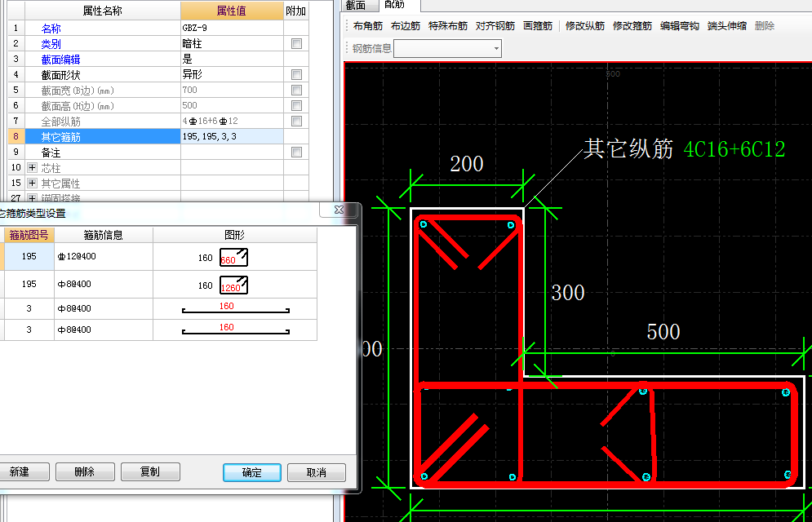812x522 pixels.
Task: Click the 箍筋信息 column header
Action: [x=104, y=236]
